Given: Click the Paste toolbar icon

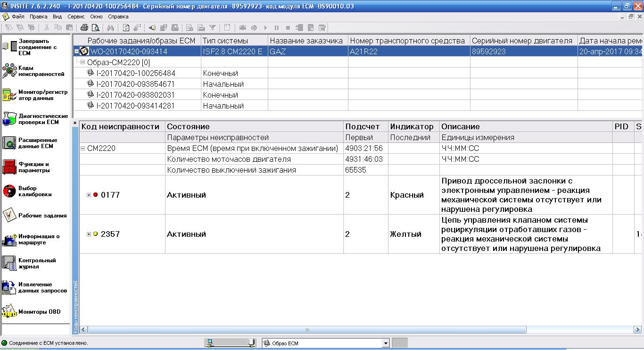Looking at the screenshot, I should 69,27.
